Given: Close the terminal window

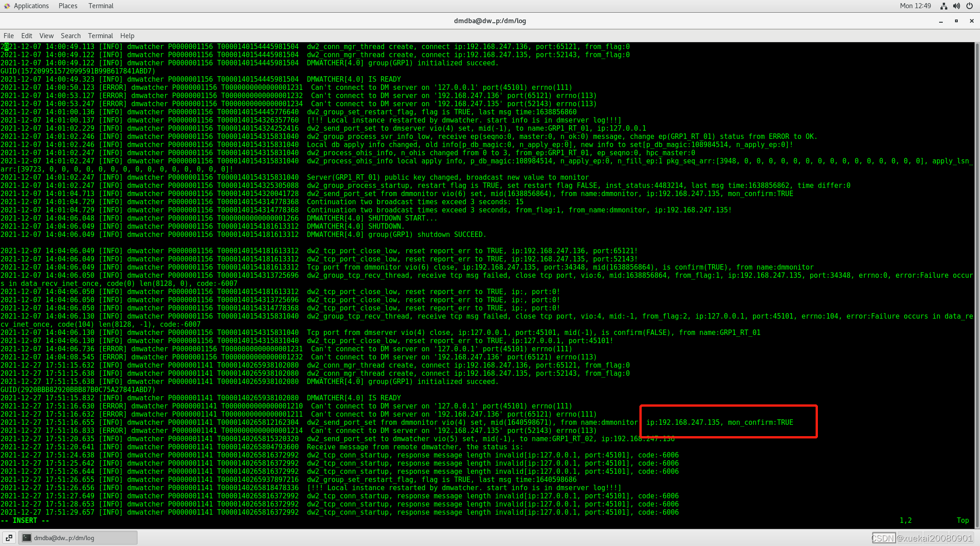Looking at the screenshot, I should 972,21.
